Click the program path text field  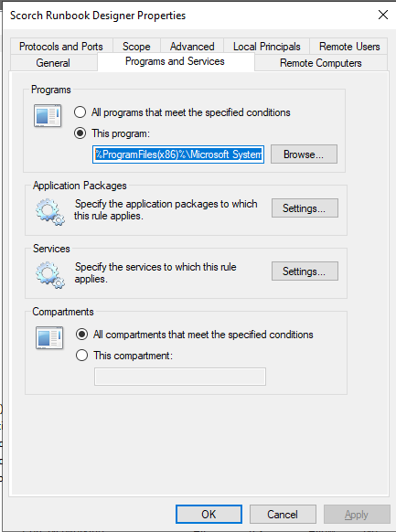178,154
